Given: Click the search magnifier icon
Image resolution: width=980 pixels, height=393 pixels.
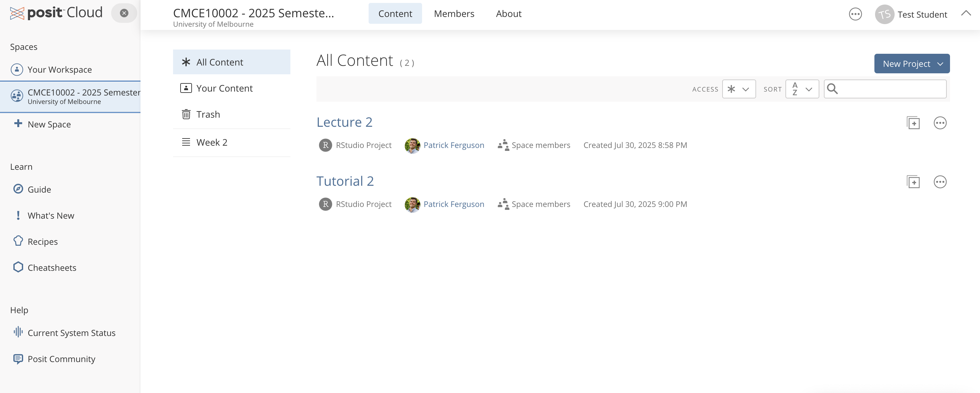Looking at the screenshot, I should click(832, 89).
